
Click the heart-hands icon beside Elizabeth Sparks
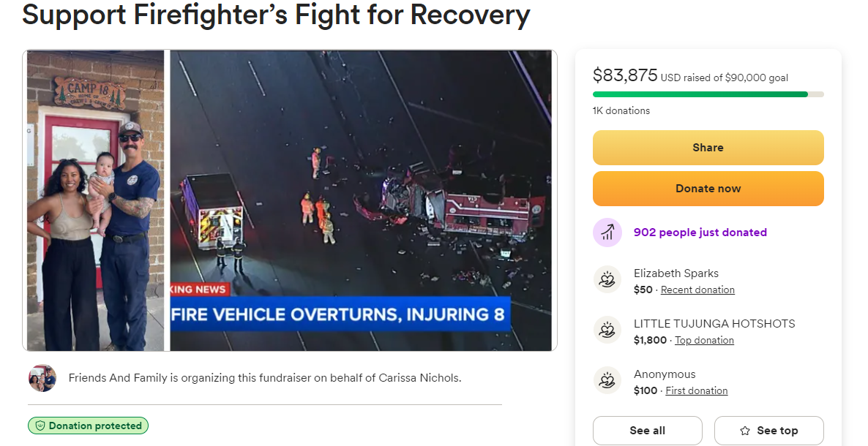[x=607, y=280]
